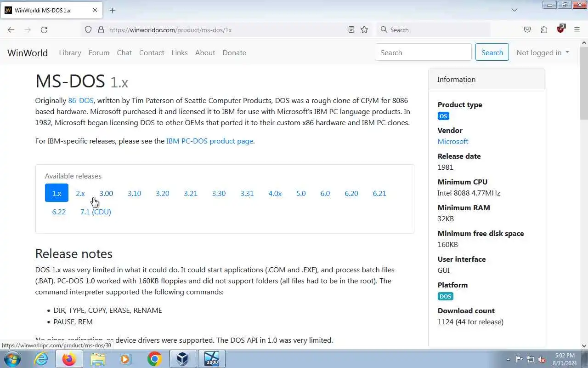Reload the page with the refresh icon
This screenshot has height=368, width=588.
44,29
